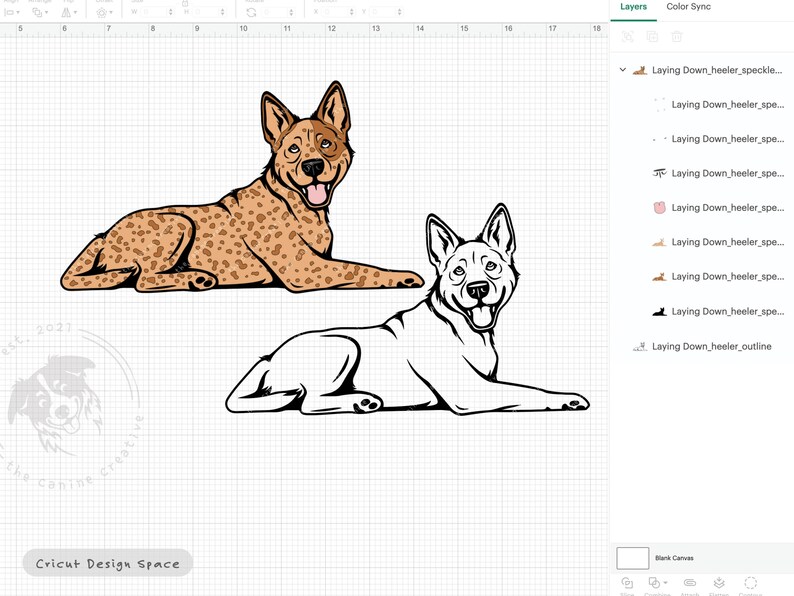Viewport: 794px width, 596px height.
Task: Click the outline layer thumbnail icon
Action: click(x=640, y=347)
